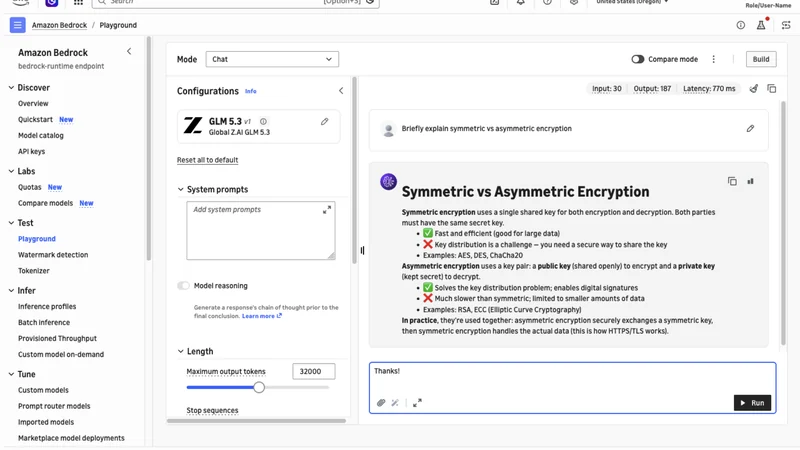Click the info icon next to GLM 5.3
The image size is (800, 450).
coord(263,121)
